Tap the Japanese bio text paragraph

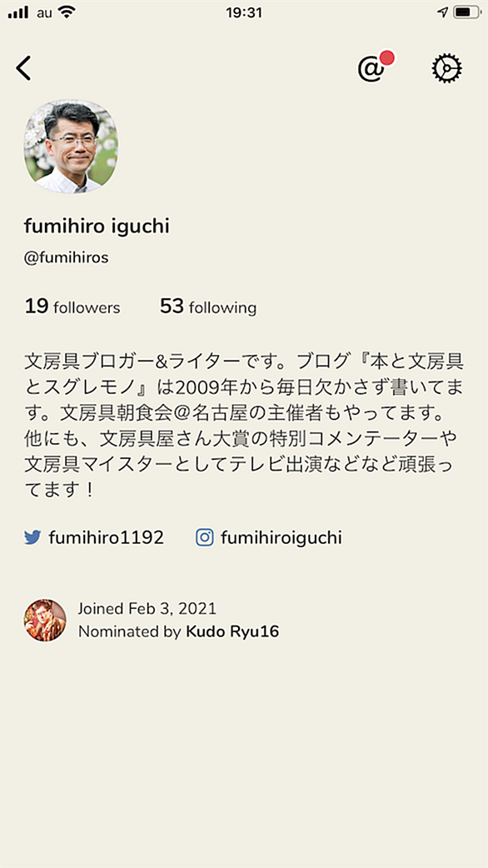tap(244, 426)
